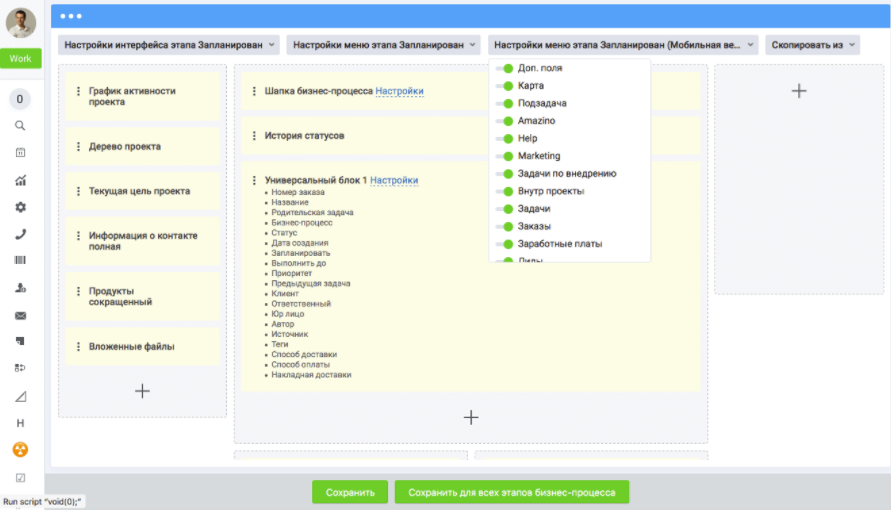Add block with plus in right column
The height and width of the screenshot is (510, 891).
coord(799,91)
